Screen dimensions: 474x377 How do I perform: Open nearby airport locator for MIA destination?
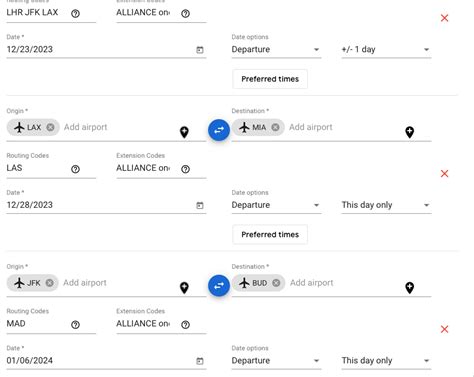tap(409, 132)
